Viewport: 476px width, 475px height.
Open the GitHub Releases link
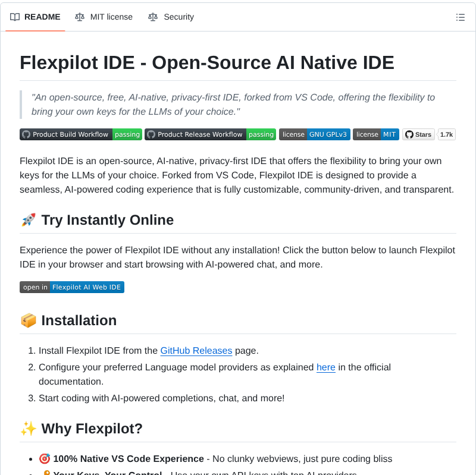(196, 351)
